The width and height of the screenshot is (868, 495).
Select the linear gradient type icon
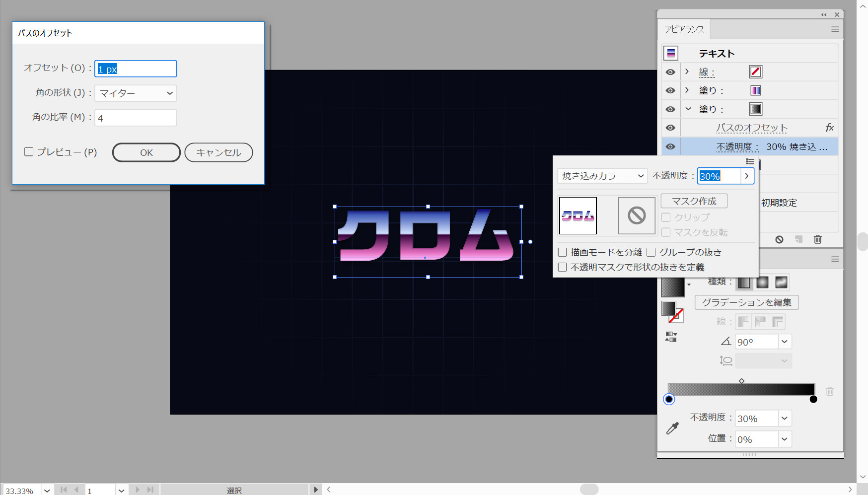[743, 283]
